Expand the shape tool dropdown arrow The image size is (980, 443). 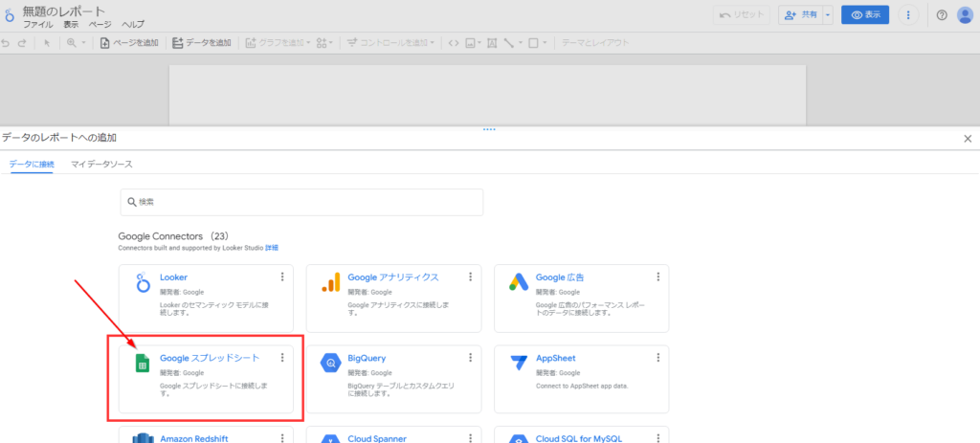[x=544, y=43]
